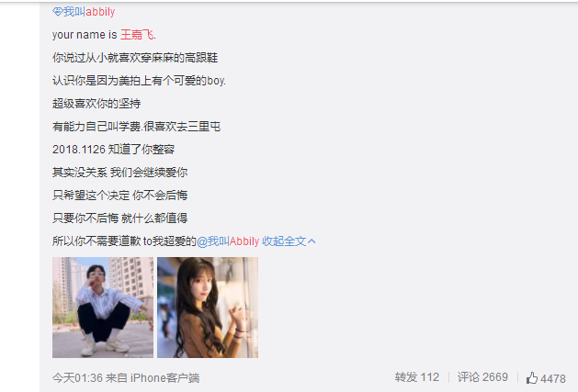Click the 来自 source text before iPhone客户端
The width and height of the screenshot is (578, 392).
click(x=117, y=378)
